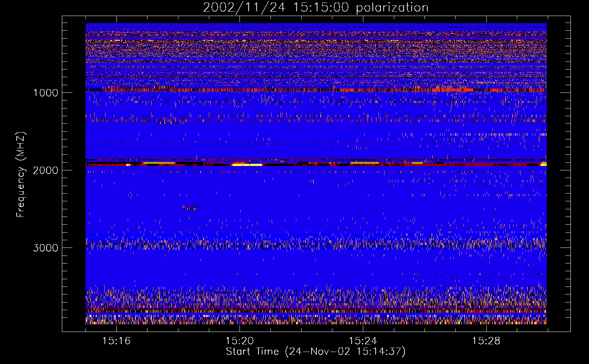This screenshot has width=589, height=364.
Task: Click the '2000' frequency tick label
Action: tap(46, 170)
